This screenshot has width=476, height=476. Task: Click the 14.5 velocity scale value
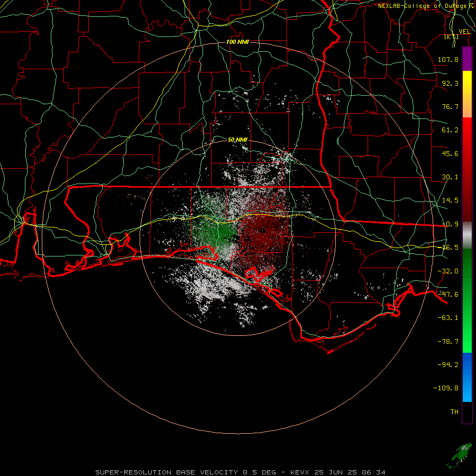450,200
